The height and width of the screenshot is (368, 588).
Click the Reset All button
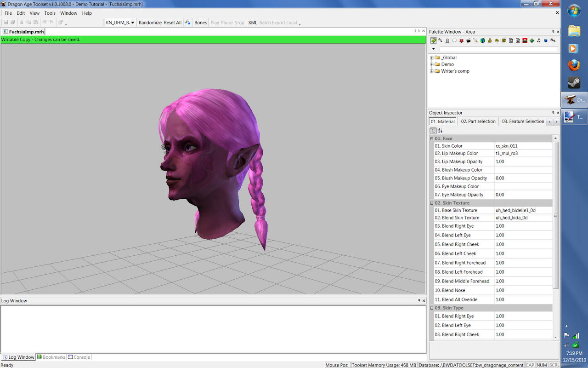click(x=172, y=23)
